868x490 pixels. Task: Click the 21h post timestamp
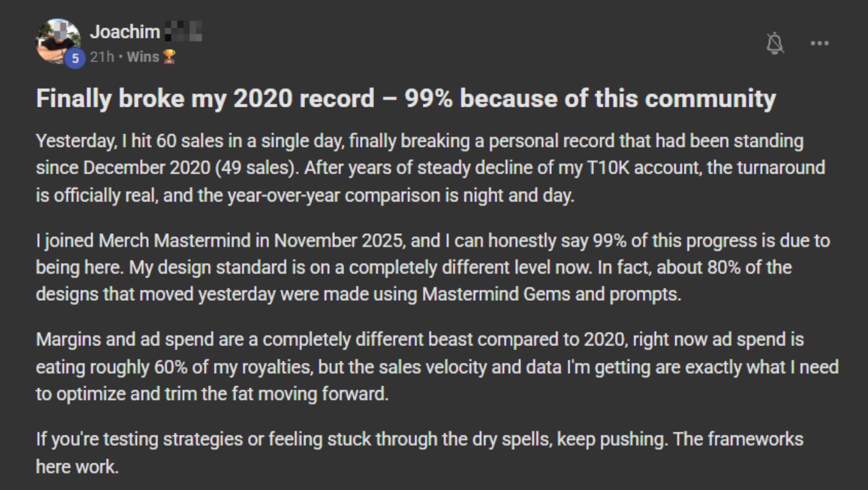tap(102, 57)
